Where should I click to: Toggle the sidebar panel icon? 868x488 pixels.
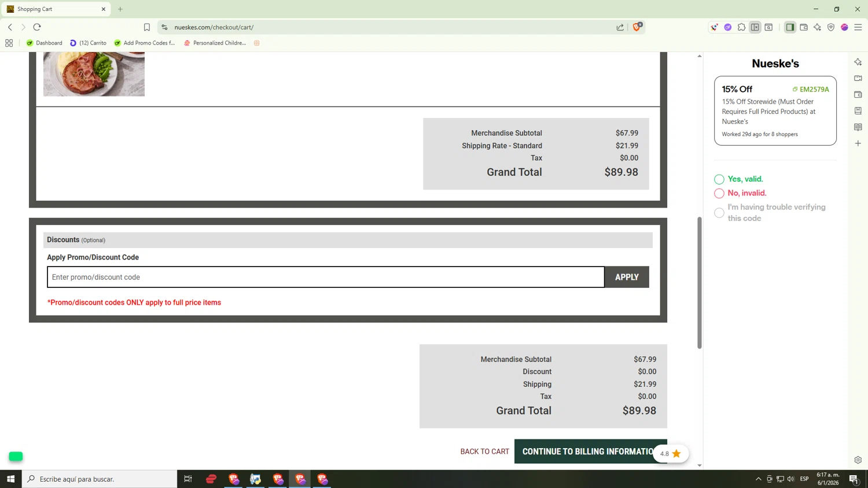pos(790,27)
